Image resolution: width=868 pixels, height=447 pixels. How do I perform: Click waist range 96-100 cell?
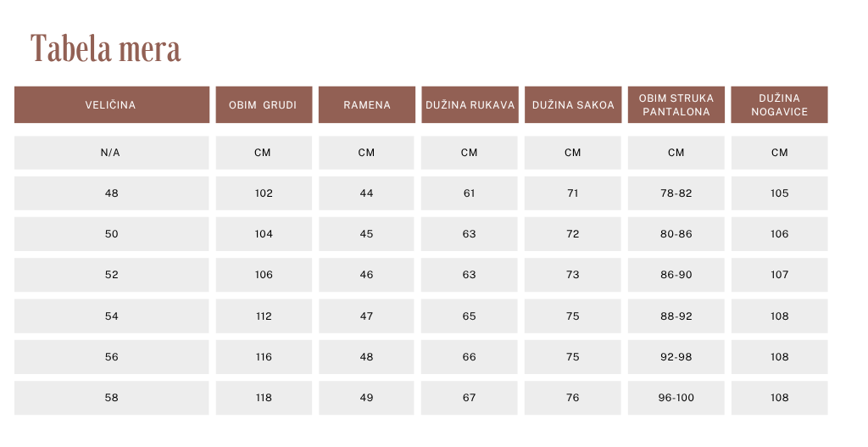click(676, 398)
